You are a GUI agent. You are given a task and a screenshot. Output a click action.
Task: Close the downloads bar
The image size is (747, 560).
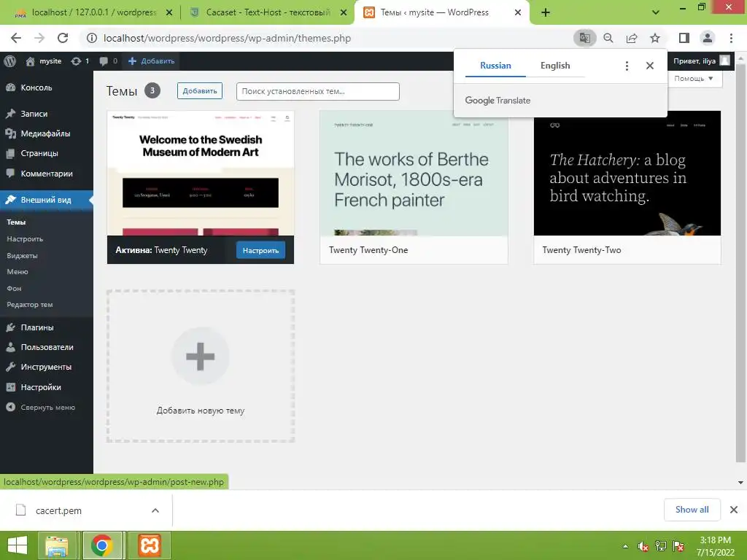734,510
